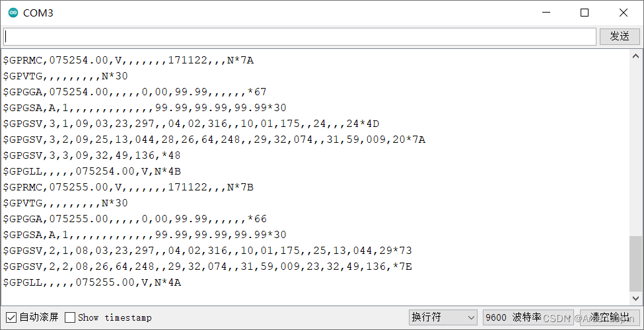Focus the serial command input field
644x330 pixels.
pyautogui.click(x=300, y=36)
